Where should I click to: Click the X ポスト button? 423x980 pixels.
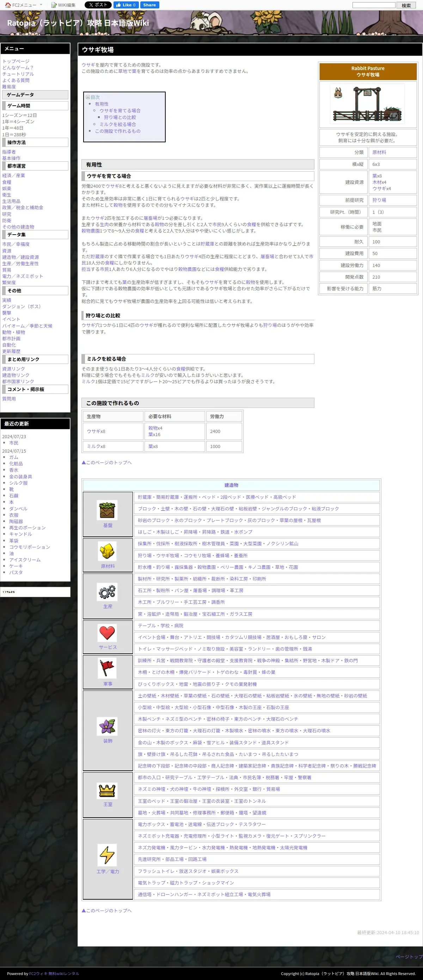tap(98, 5)
